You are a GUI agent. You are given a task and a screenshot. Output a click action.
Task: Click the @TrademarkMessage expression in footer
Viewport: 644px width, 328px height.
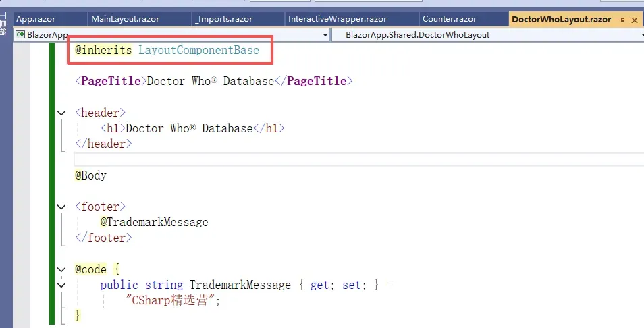(154, 222)
